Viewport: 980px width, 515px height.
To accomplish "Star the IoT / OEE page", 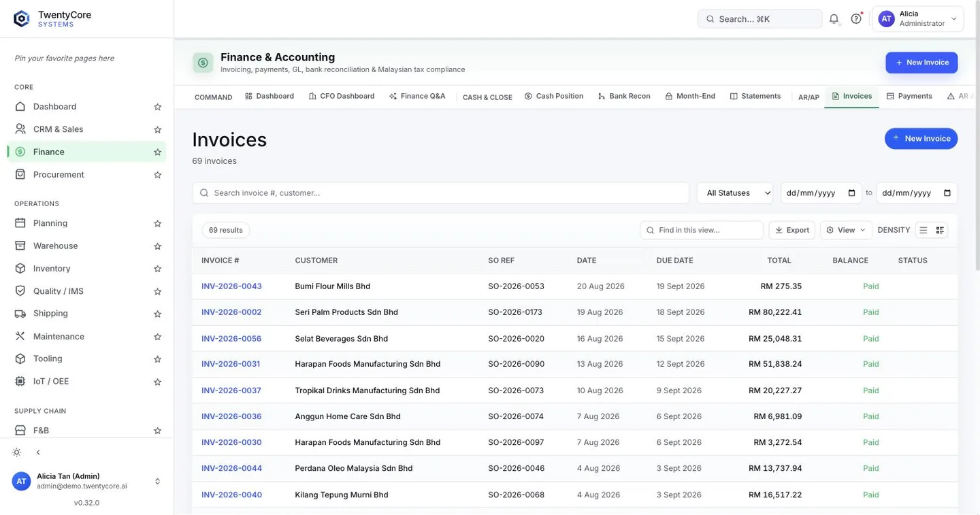I will point(157,382).
